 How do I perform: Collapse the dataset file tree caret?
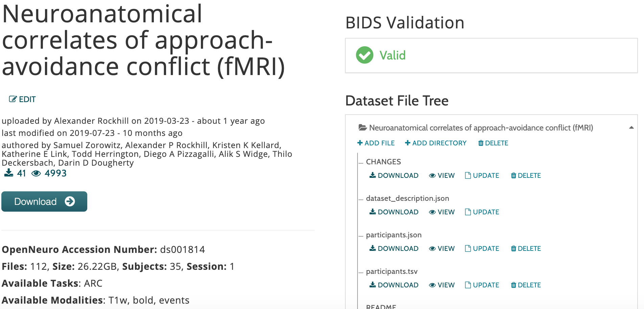(x=631, y=128)
